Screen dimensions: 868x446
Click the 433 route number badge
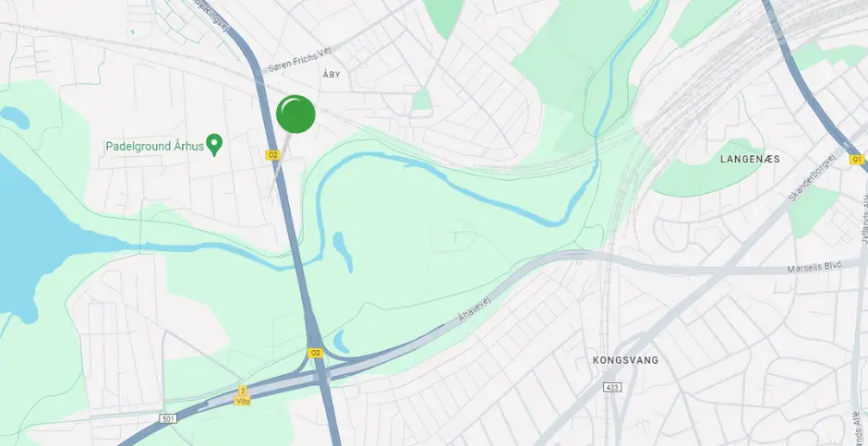(612, 387)
